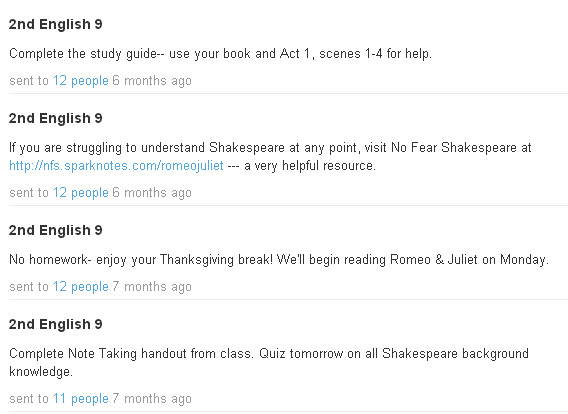Click the '6 months ago' timestamp under the sparknotes message
The image size is (568, 414).
click(x=152, y=192)
